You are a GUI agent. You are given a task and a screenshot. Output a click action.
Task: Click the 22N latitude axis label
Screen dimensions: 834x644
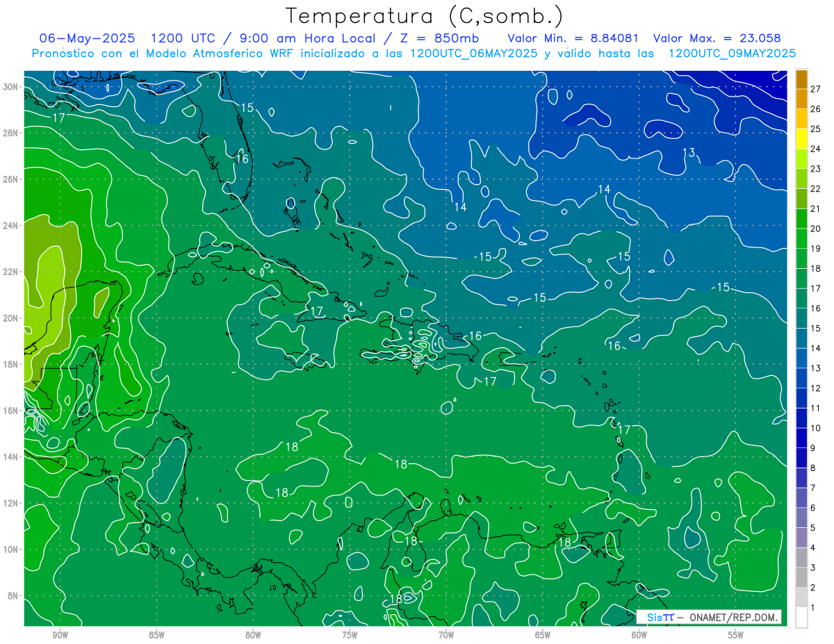click(11, 272)
